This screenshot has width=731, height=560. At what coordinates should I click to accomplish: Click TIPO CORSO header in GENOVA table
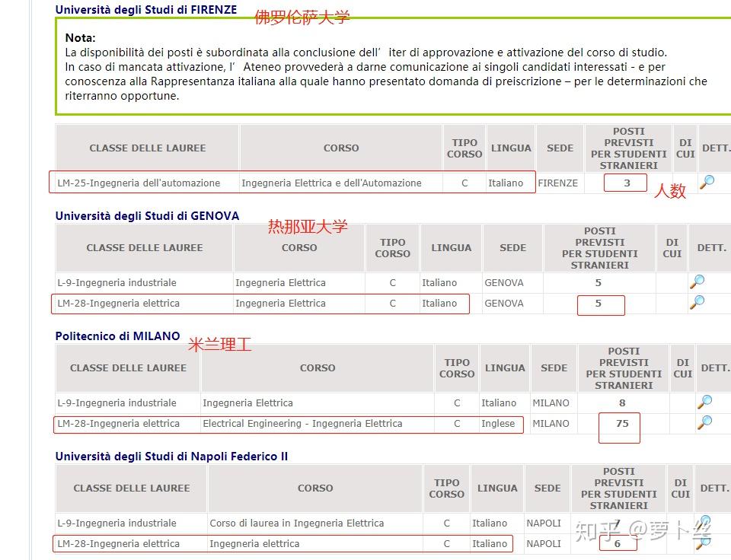click(393, 248)
